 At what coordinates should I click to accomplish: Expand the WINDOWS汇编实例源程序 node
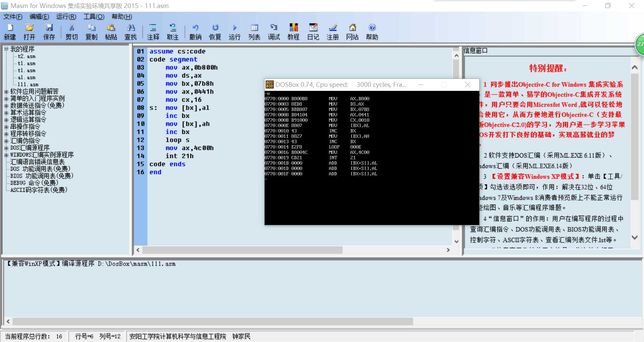6,155
